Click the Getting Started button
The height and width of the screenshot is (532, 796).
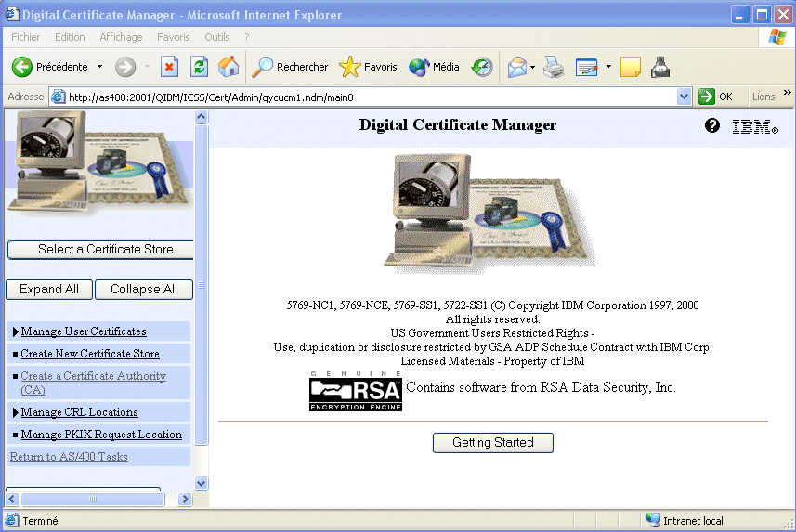[493, 443]
